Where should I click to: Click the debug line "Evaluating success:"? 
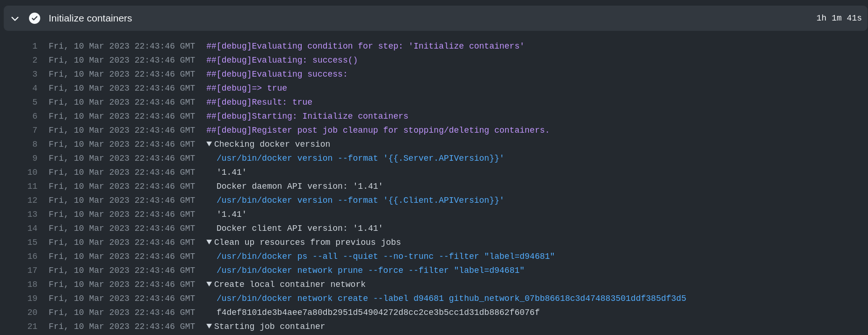[277, 74]
